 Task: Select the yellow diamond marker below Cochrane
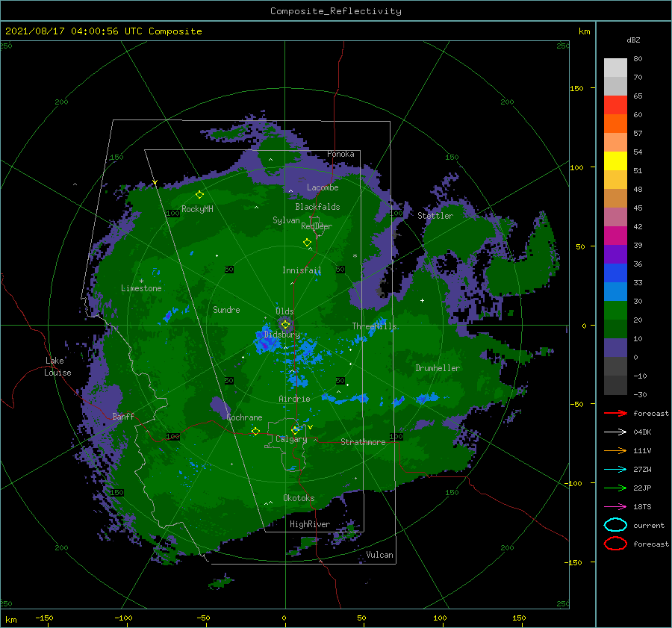pyautogui.click(x=255, y=431)
